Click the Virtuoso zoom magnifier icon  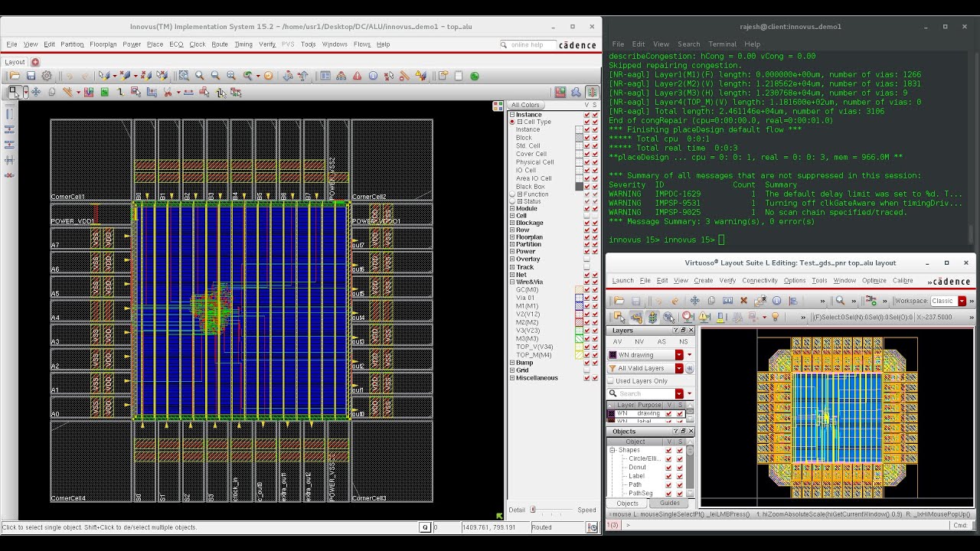click(840, 301)
